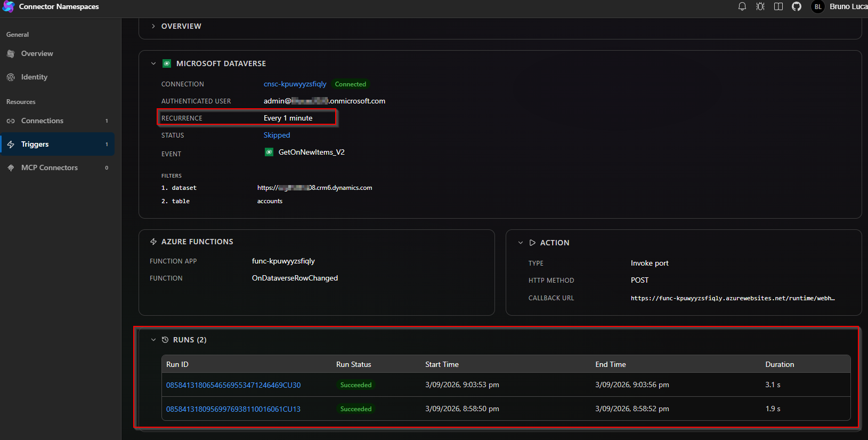Open MCP Connectors in sidebar
Image resolution: width=868 pixels, height=440 pixels.
click(x=58, y=168)
